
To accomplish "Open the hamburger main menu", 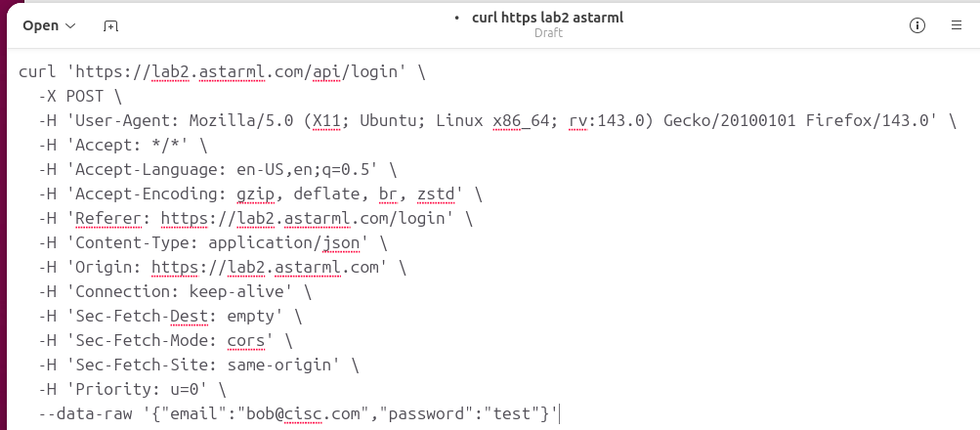I will click(x=957, y=25).
